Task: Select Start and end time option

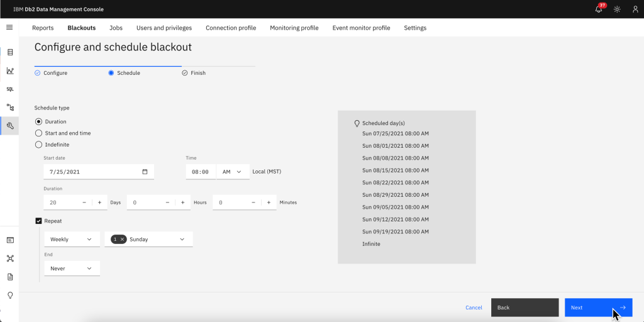Action: tap(39, 133)
